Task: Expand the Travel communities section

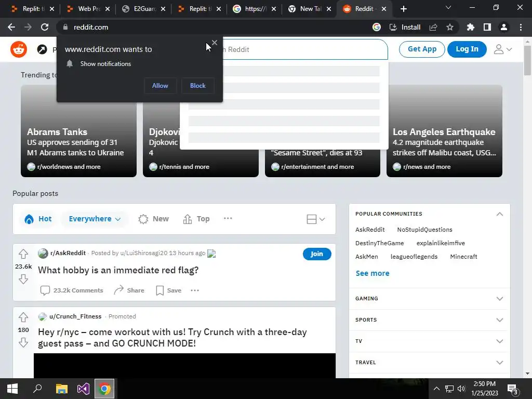Action: 500,363
